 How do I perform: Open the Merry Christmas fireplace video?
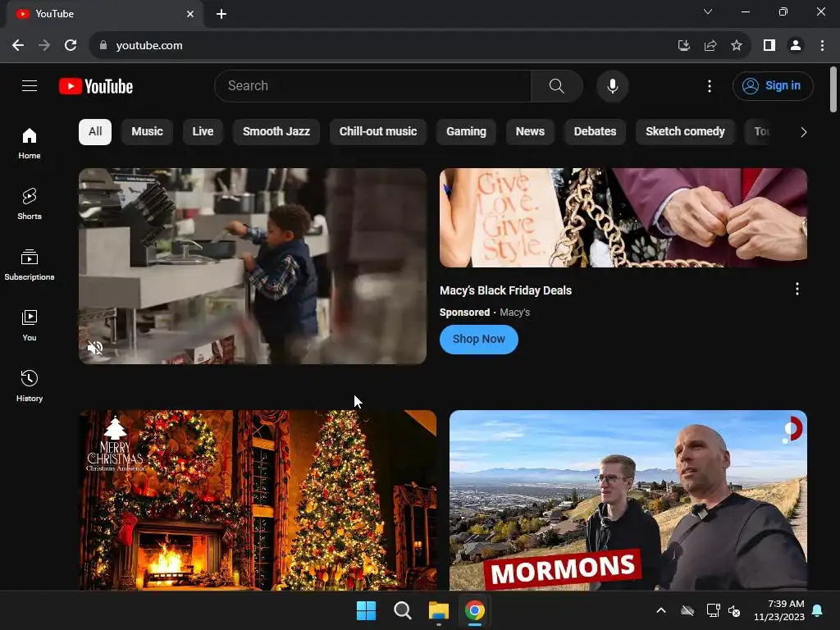coord(258,500)
